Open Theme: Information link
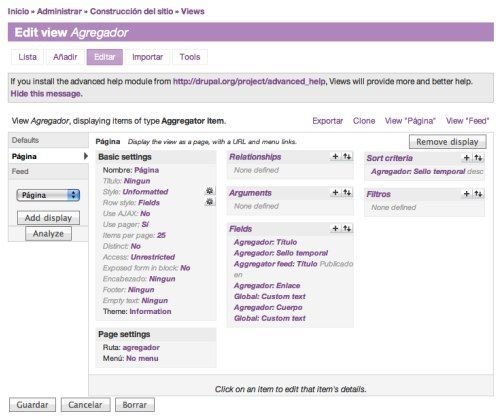The height and width of the screenshot is (418, 500). coord(150,311)
